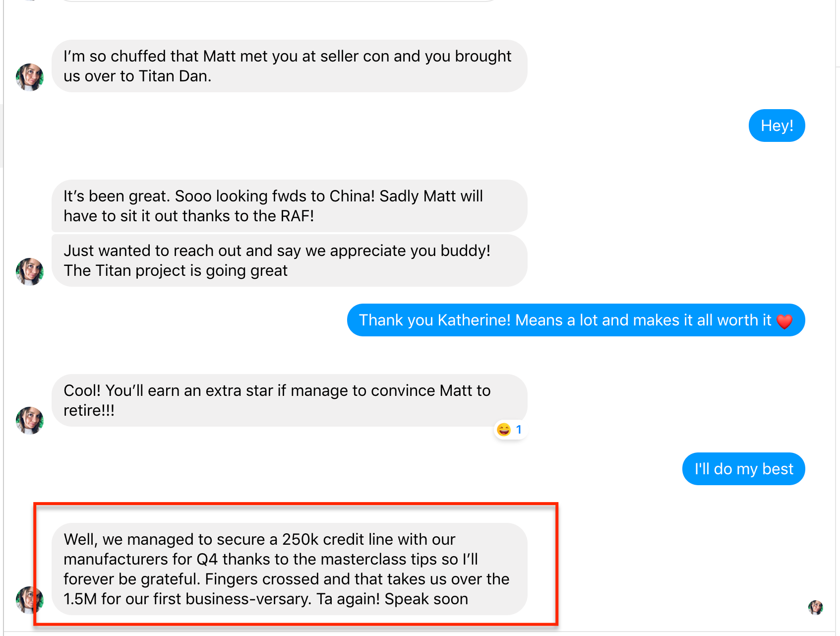840x636 pixels.
Task: Select the blue "Hey!" message bubble
Action: (x=777, y=126)
